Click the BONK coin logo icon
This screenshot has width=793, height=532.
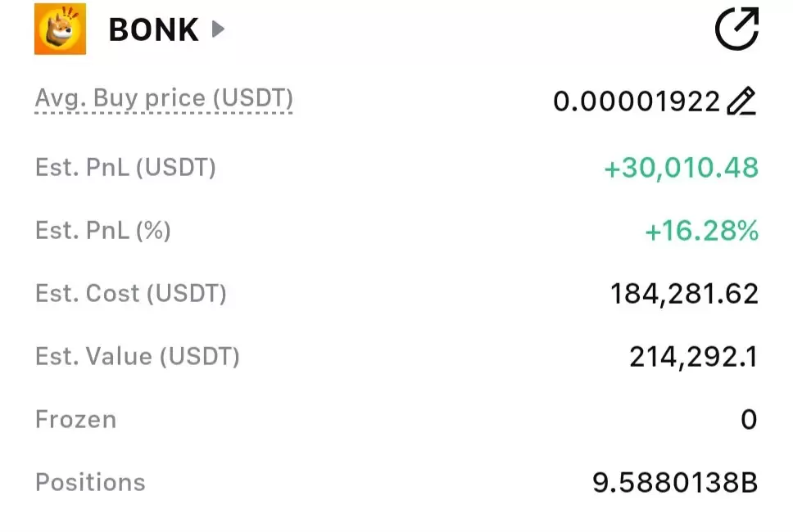tap(60, 29)
